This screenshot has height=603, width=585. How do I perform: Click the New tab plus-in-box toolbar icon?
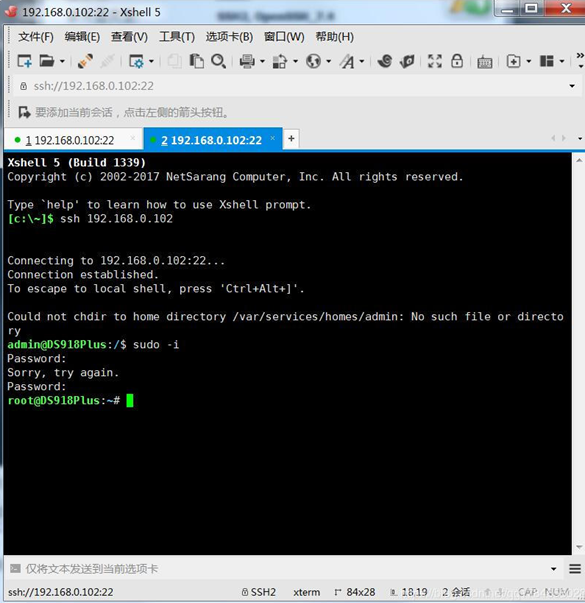tap(513, 61)
